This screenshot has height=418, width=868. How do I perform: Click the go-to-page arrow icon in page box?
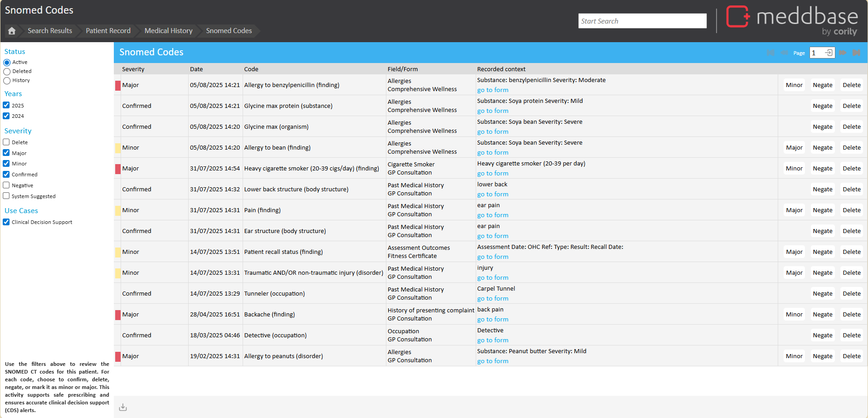(829, 53)
